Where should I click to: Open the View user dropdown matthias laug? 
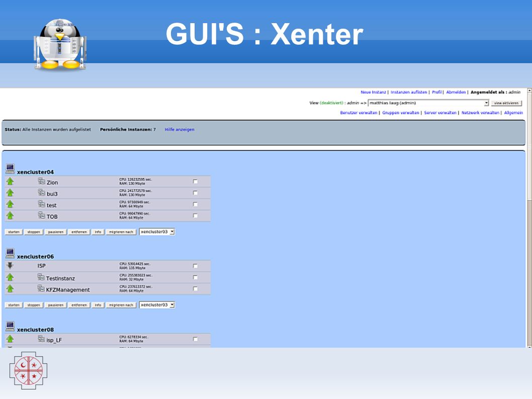(x=428, y=103)
